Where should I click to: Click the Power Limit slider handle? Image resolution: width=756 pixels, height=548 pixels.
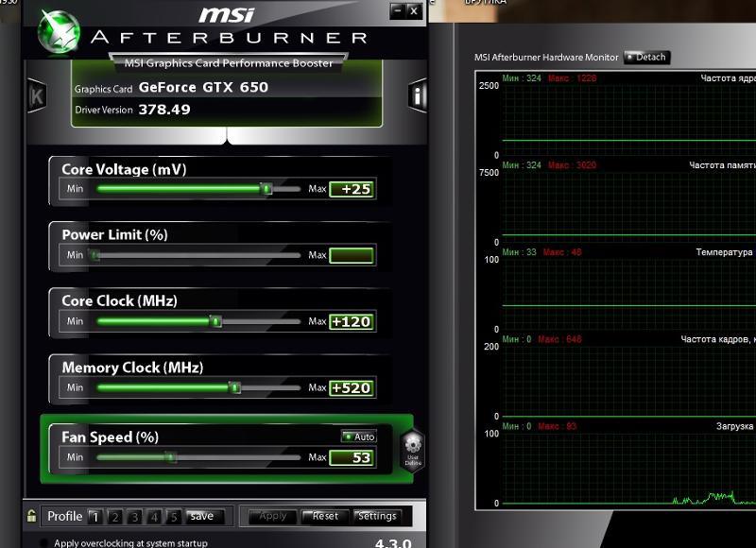[x=95, y=255]
